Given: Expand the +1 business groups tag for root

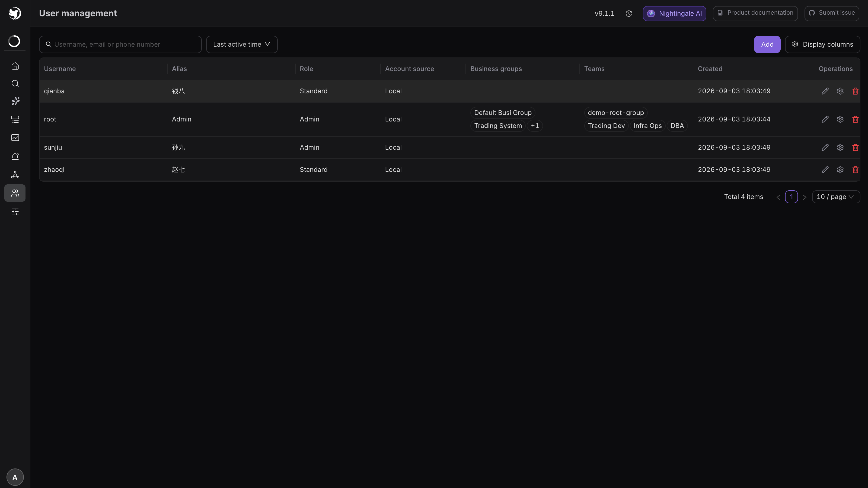Looking at the screenshot, I should (x=535, y=126).
